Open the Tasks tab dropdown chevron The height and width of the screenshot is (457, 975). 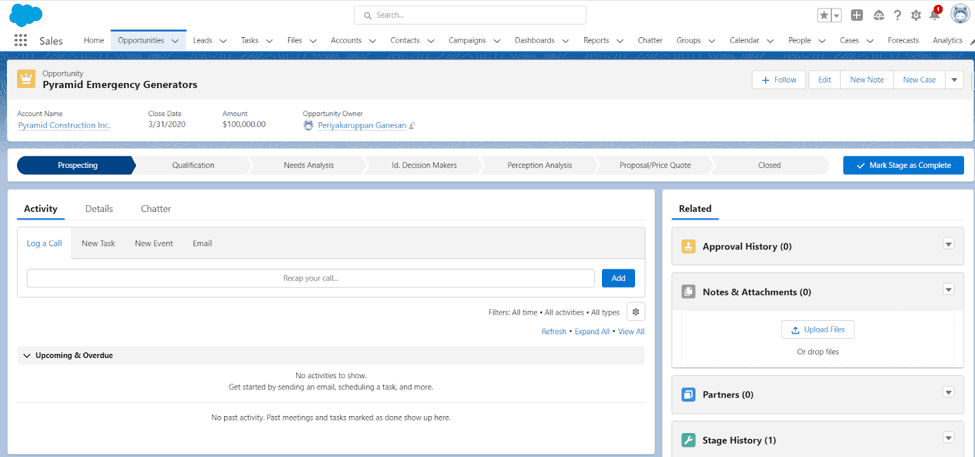pos(269,41)
